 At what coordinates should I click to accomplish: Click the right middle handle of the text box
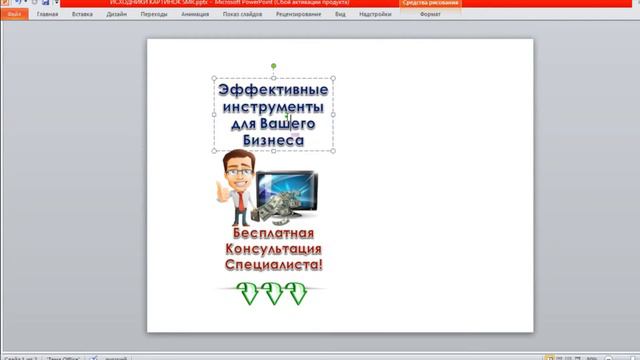(333, 115)
